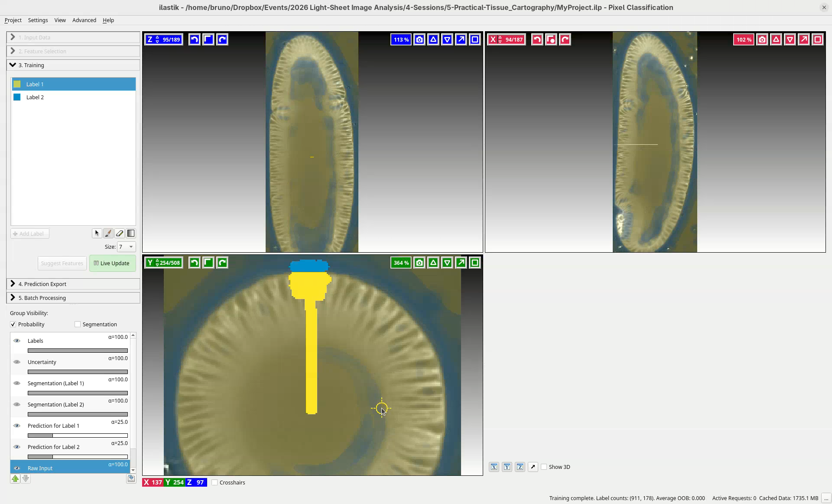
Task: Open the Advanced menu
Action: (84, 20)
